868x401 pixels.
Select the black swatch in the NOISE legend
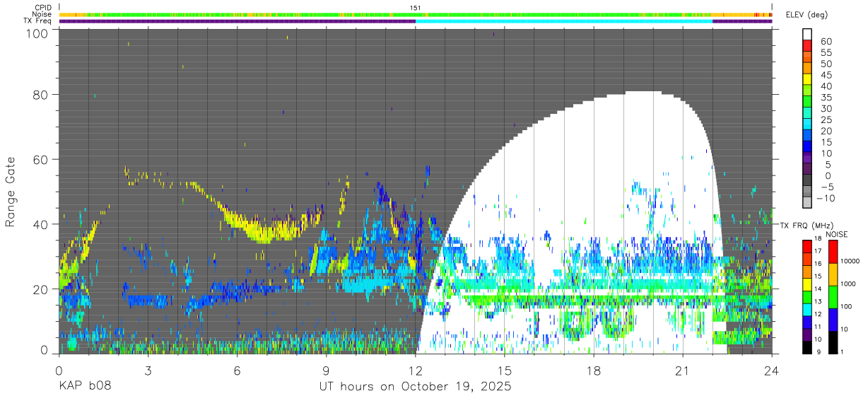pos(833,342)
